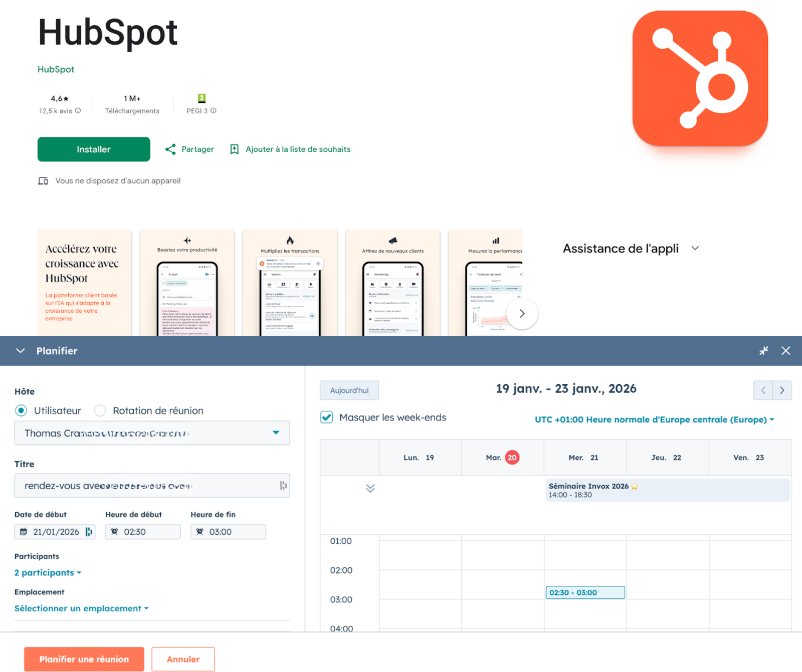The width and height of the screenshot is (802, 672).
Task: Select the Utilisateur radio button
Action: (x=21, y=410)
